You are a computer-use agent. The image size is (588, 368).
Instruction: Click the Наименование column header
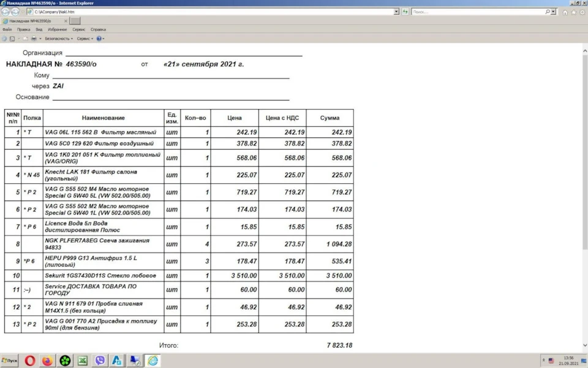(103, 118)
